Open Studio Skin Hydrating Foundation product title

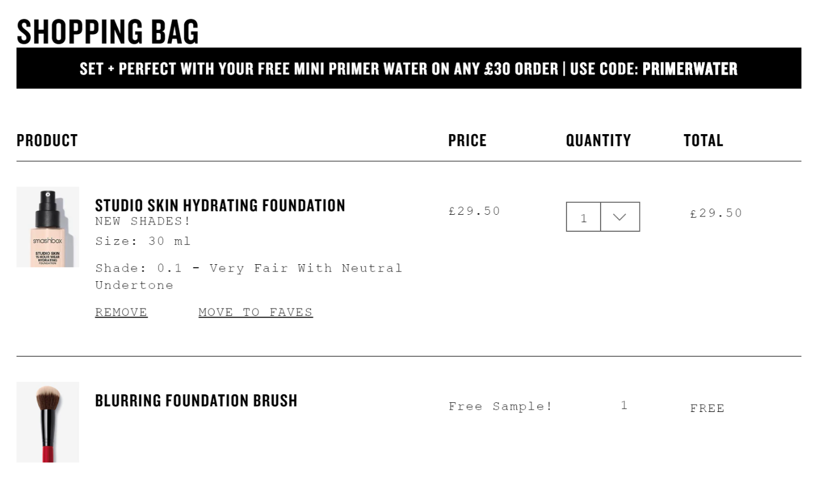point(220,205)
